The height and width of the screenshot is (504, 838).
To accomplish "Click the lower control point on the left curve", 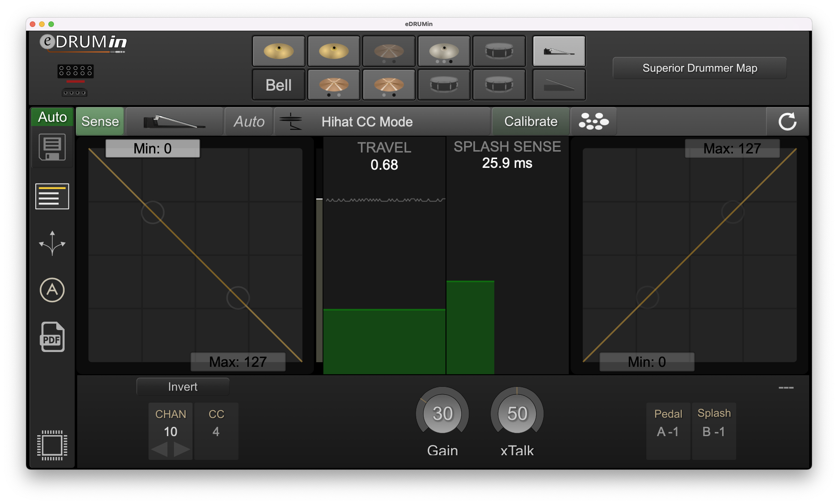I will [x=238, y=298].
